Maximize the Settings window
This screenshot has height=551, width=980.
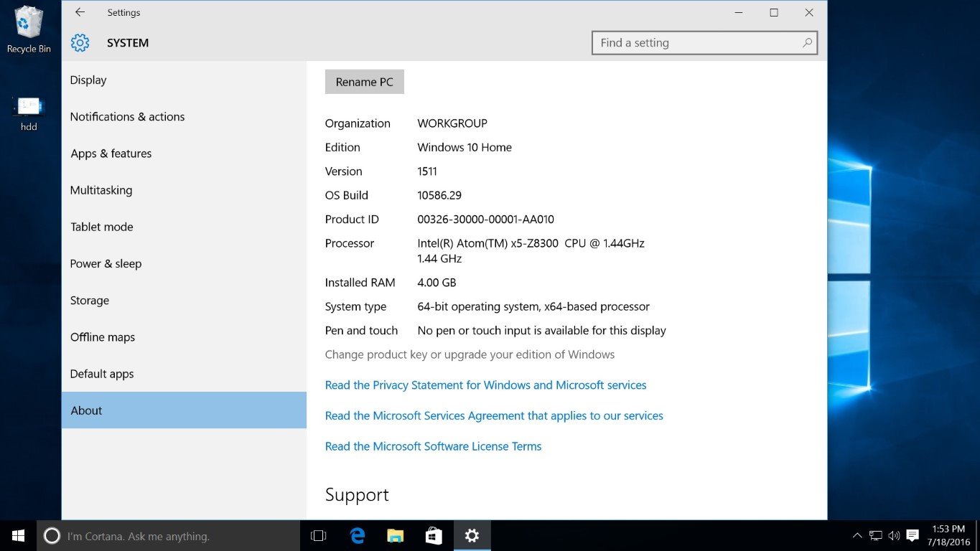click(x=774, y=12)
